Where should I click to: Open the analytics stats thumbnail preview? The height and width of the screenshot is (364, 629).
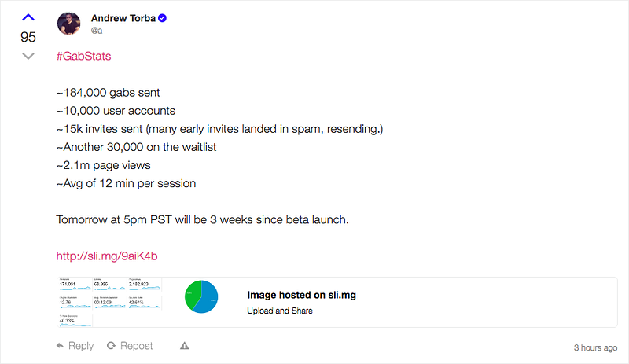(109, 302)
